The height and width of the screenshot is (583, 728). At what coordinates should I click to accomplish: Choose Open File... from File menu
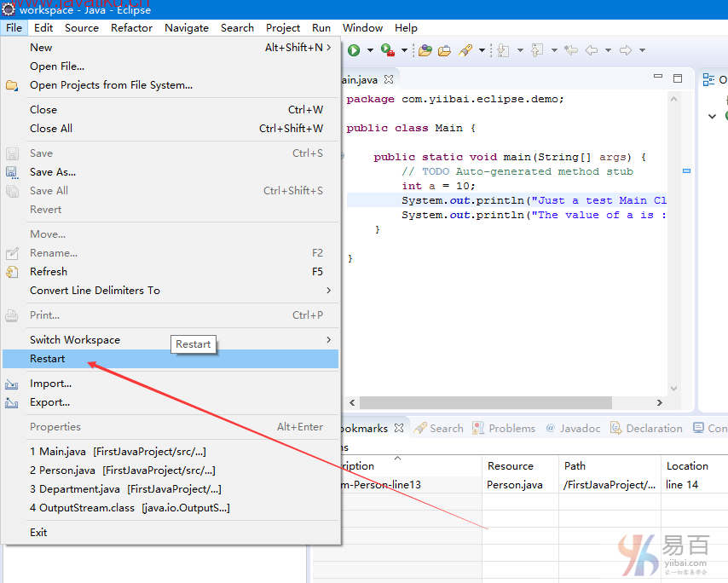170,66
